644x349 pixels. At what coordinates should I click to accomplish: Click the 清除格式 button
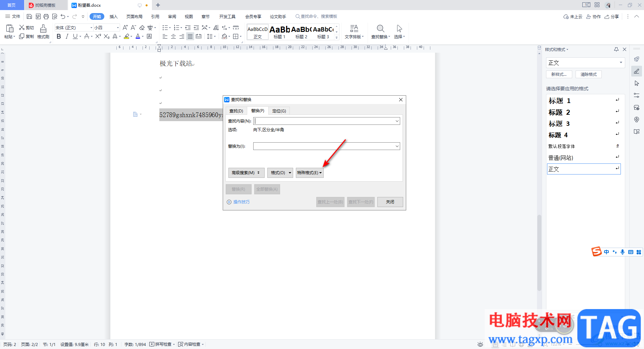[589, 74]
